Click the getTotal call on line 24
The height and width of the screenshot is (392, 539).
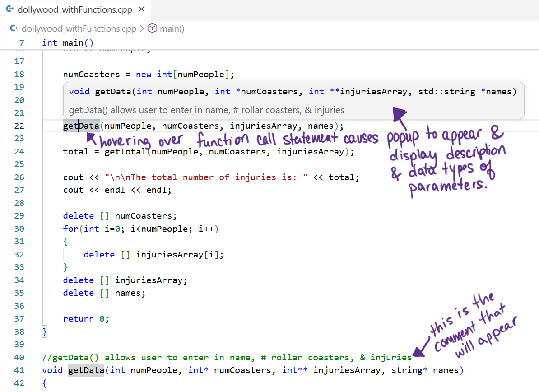pyautogui.click(x=125, y=152)
